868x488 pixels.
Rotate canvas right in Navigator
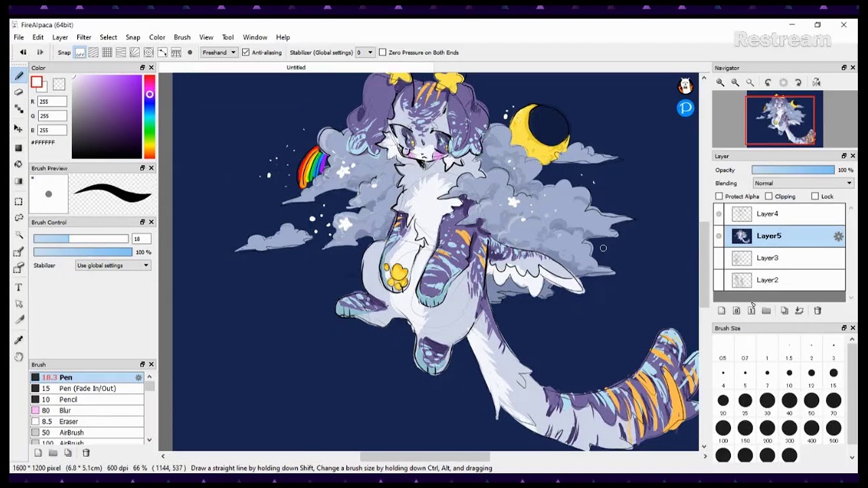pyautogui.click(x=798, y=83)
